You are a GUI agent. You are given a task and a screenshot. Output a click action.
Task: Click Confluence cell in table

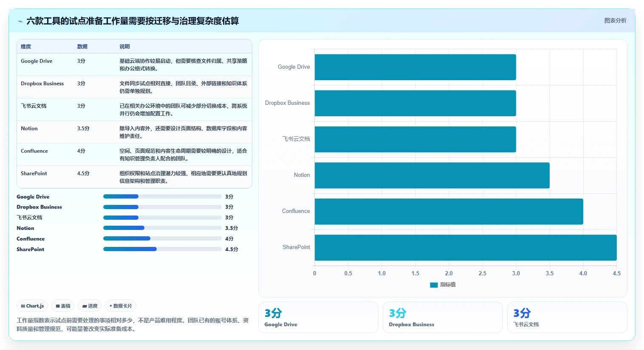point(34,151)
